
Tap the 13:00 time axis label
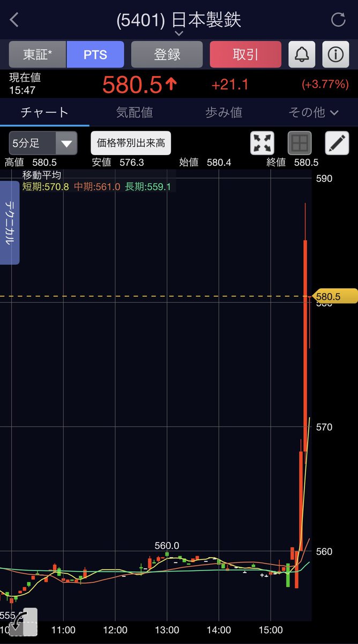coord(167,630)
